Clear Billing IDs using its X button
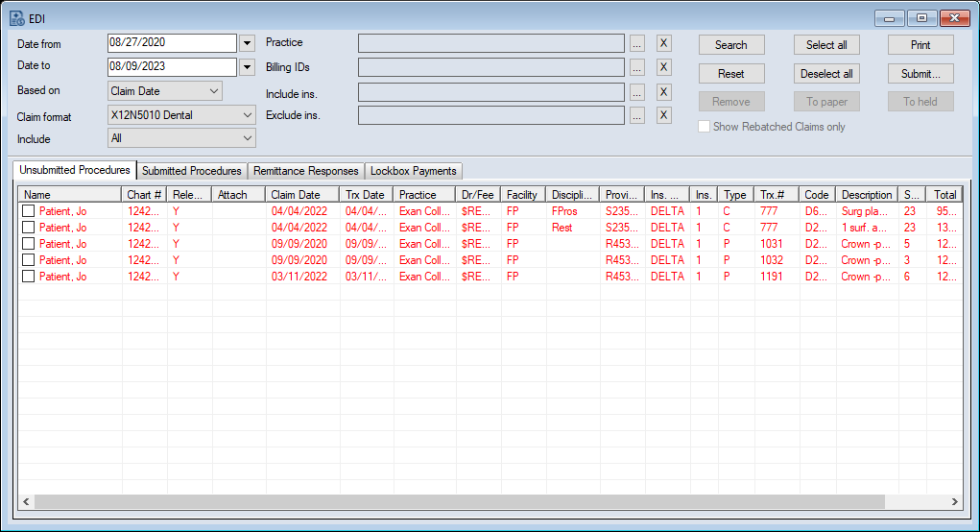Screen dimensions: 980x532 pyautogui.click(x=663, y=67)
